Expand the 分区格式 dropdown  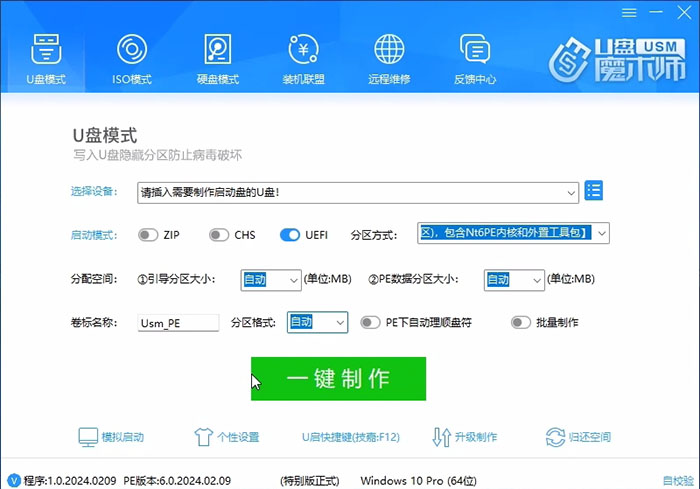pyautogui.click(x=340, y=322)
